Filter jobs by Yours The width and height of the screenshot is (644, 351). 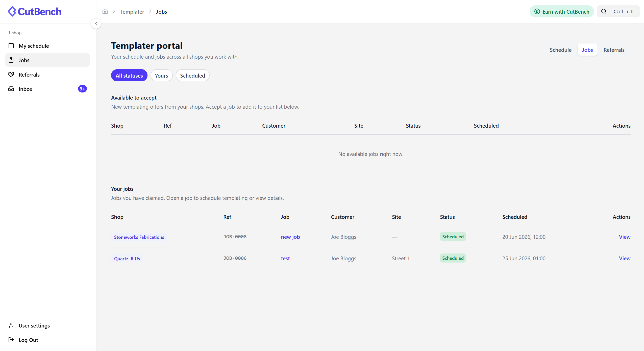[x=161, y=76]
